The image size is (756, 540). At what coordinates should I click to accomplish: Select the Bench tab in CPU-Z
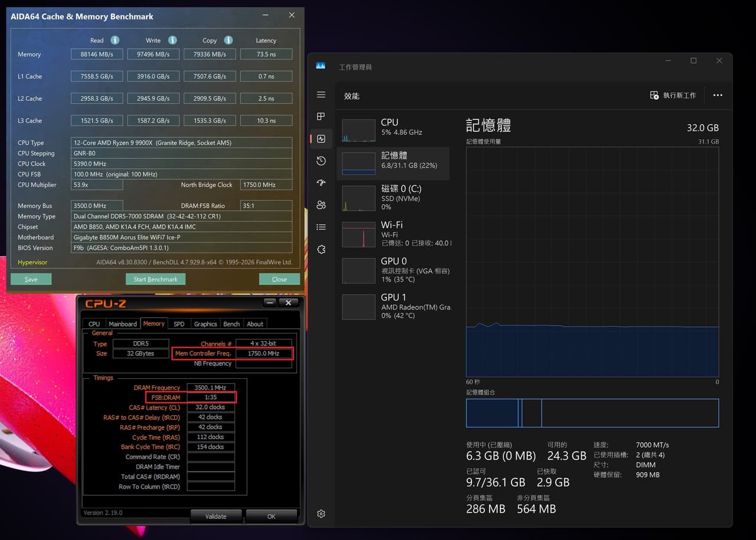[232, 324]
